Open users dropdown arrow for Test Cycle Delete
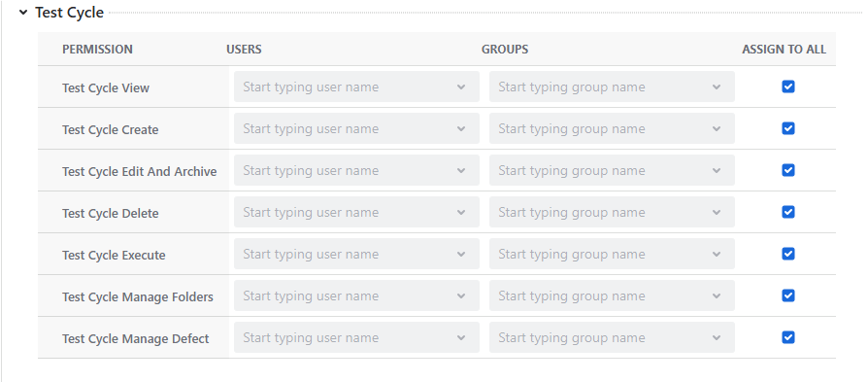868x382 pixels. click(461, 212)
